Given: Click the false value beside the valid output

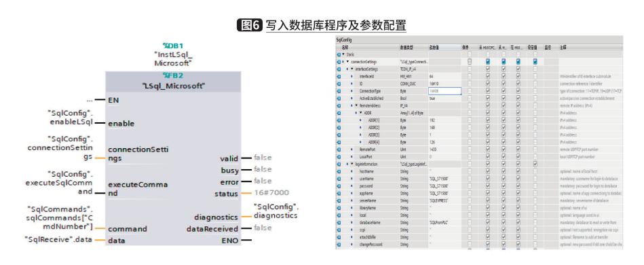Looking at the screenshot, I should [263, 157].
